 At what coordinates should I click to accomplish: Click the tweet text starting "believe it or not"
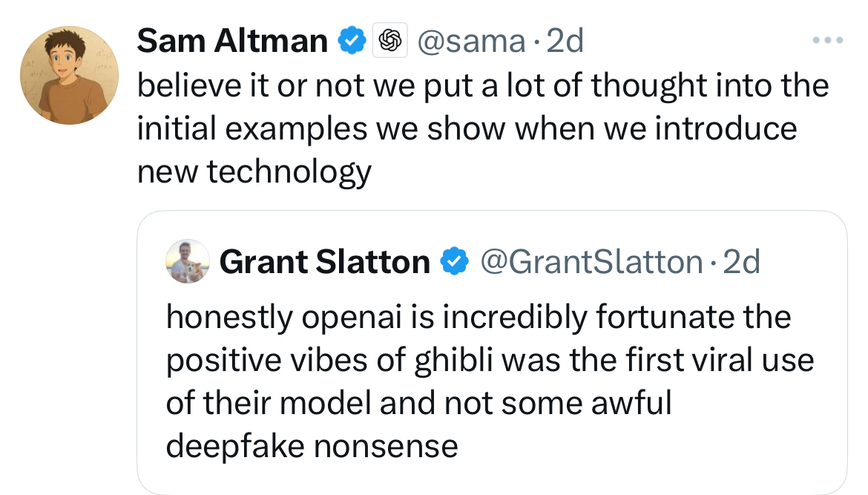tap(482, 86)
